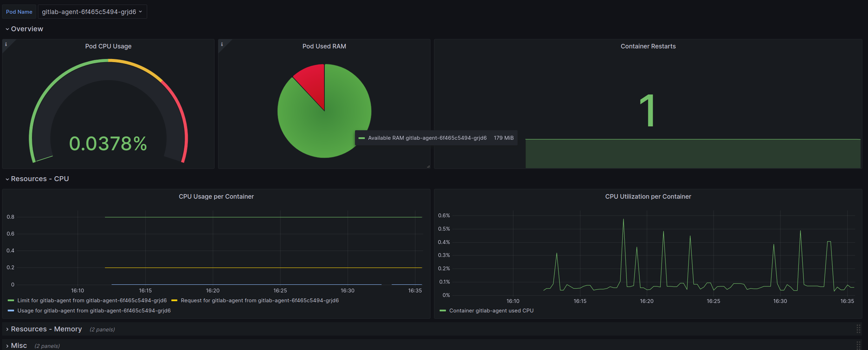Toggle the Container gitlab-agent used CPU series label
This screenshot has width=868, height=350.
491,311
